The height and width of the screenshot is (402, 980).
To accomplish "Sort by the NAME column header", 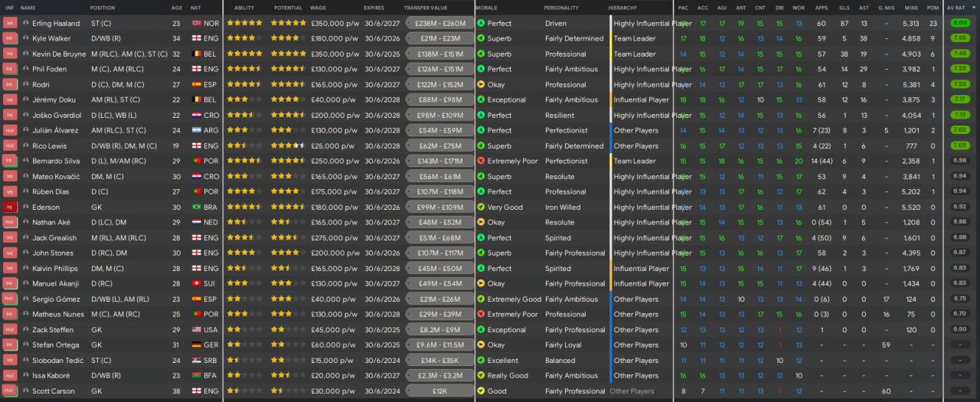I will click(x=28, y=7).
